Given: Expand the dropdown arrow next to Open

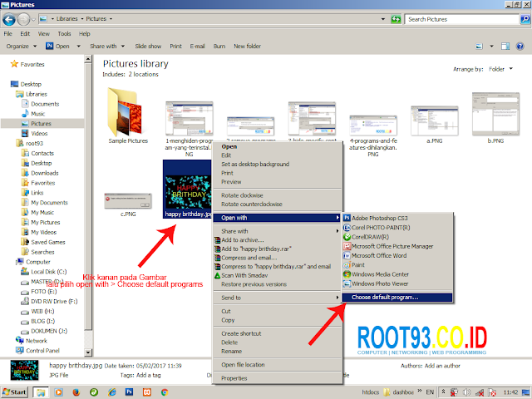Looking at the screenshot, I should tap(79, 47).
